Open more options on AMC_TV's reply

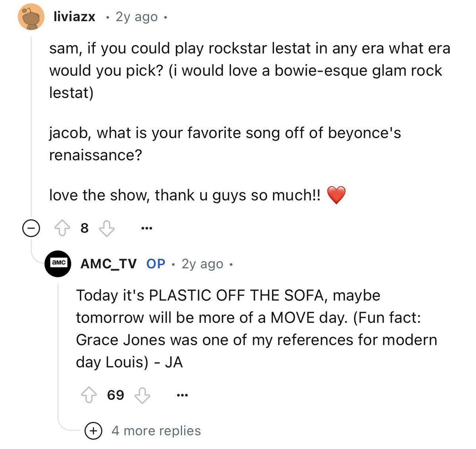click(182, 395)
